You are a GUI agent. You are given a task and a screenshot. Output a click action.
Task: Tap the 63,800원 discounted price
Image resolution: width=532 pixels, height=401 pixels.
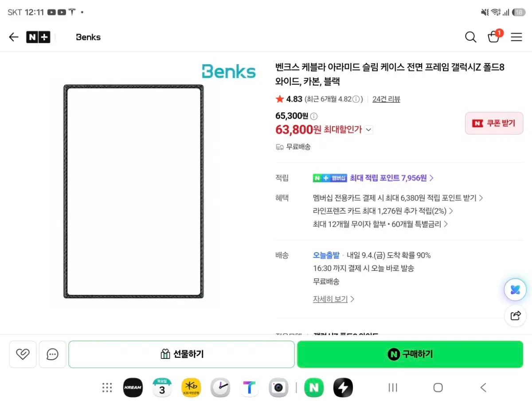pyautogui.click(x=298, y=130)
